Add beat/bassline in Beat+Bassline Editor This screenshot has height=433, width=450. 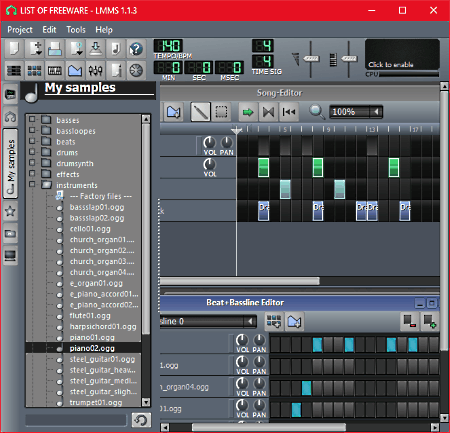click(274, 321)
